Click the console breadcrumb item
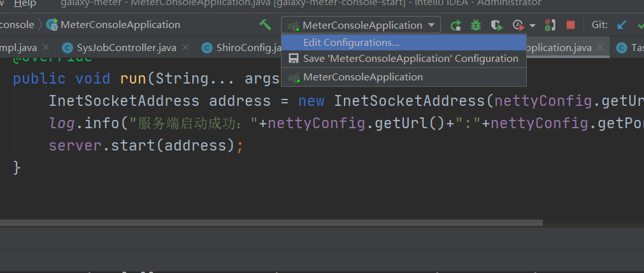The width and height of the screenshot is (644, 273). click(x=17, y=25)
